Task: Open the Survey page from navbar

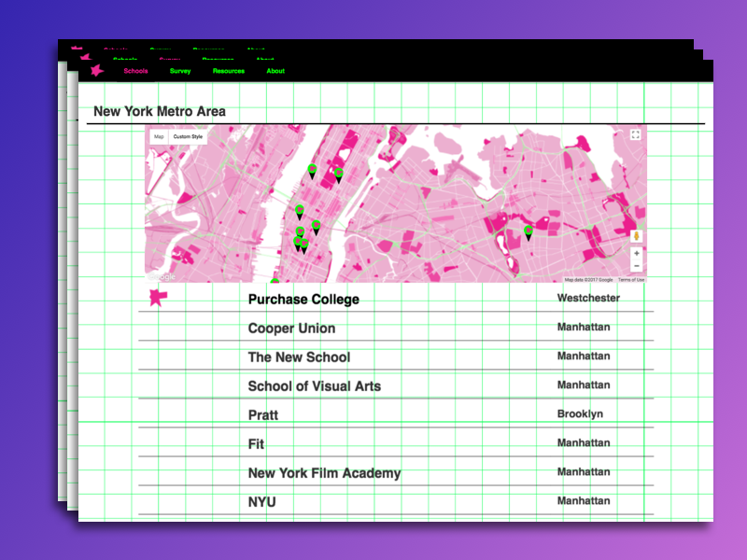Action: click(180, 71)
